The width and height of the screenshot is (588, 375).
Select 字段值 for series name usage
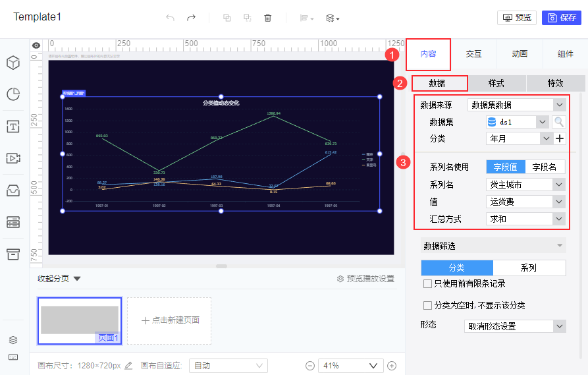[506, 167]
